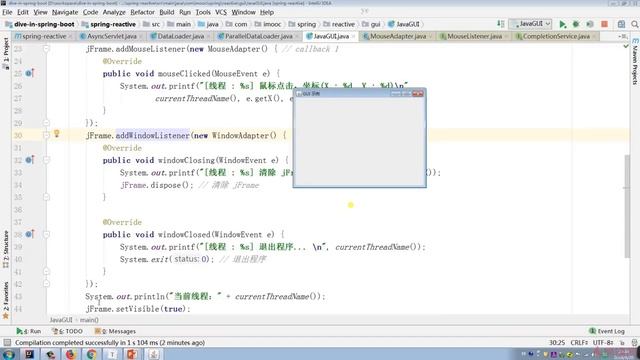The height and width of the screenshot is (360, 640).
Task: Click the build project arrow icon
Action: (x=500, y=24)
